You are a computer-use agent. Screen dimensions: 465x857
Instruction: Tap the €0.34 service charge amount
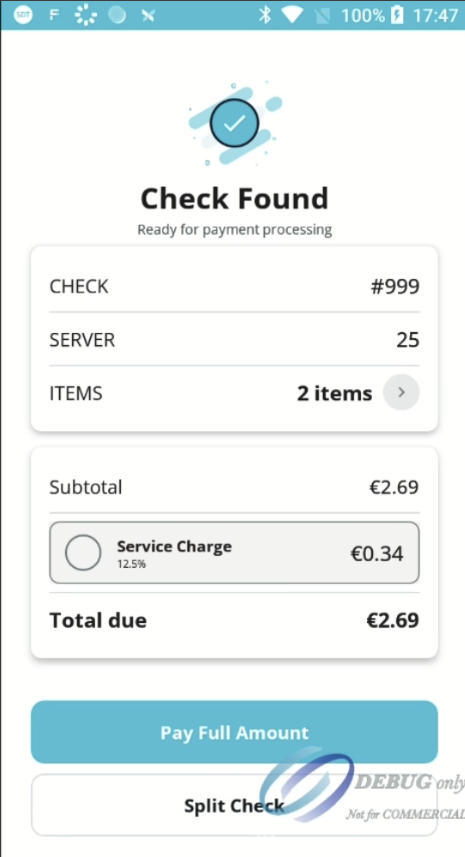(376, 554)
